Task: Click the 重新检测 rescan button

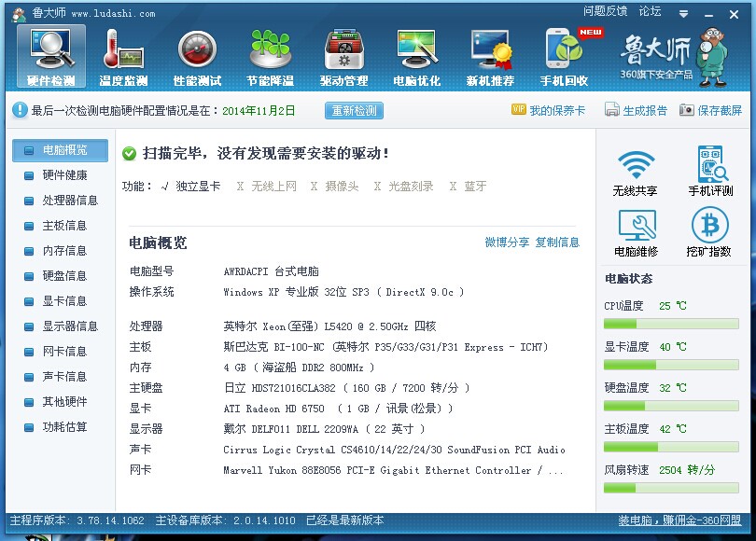Action: tap(354, 110)
